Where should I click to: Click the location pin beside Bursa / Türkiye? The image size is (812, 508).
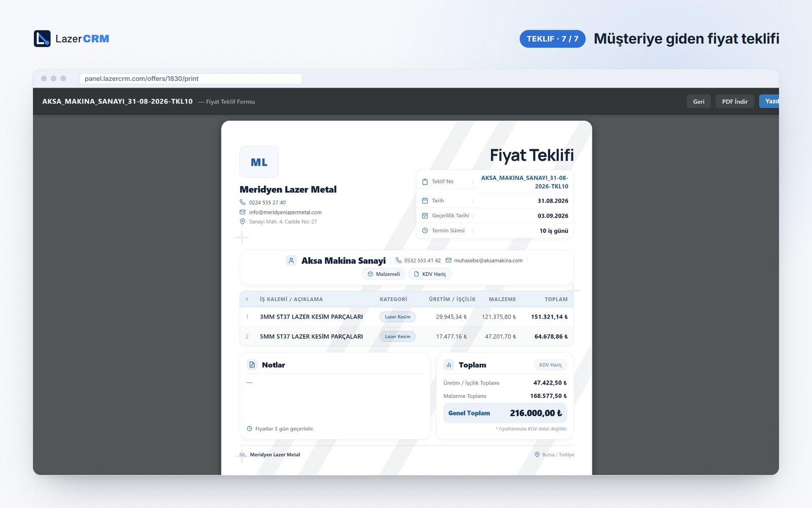pyautogui.click(x=537, y=455)
